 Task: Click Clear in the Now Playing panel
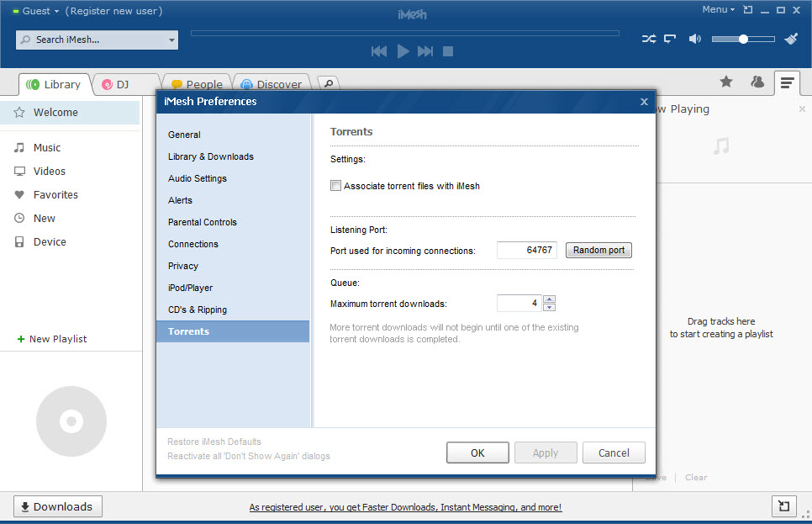pos(696,478)
